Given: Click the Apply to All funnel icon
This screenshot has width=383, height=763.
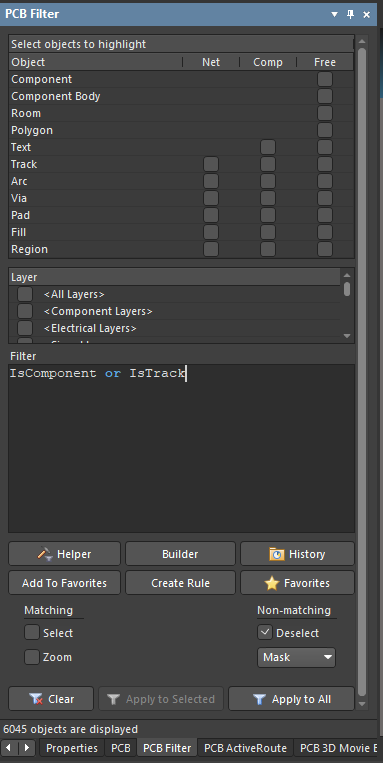Looking at the screenshot, I should (x=259, y=699).
